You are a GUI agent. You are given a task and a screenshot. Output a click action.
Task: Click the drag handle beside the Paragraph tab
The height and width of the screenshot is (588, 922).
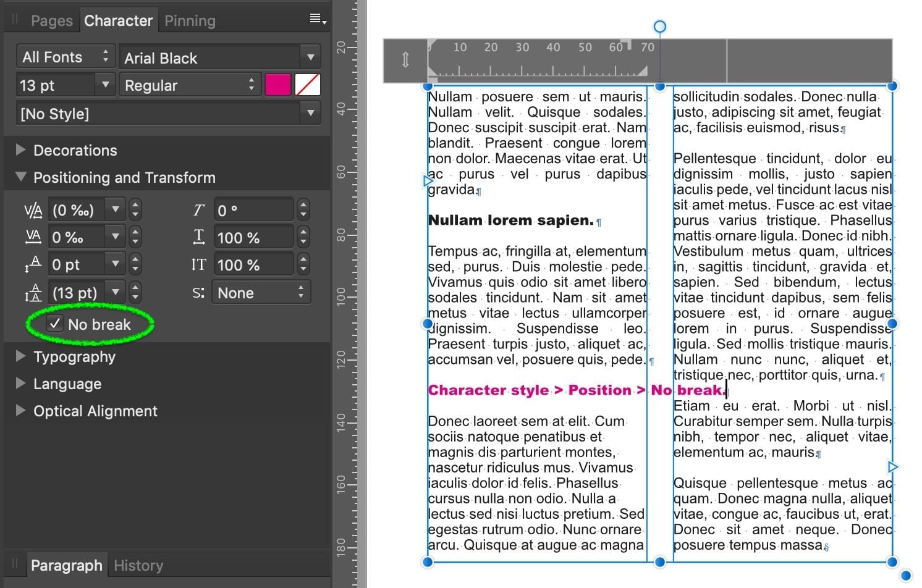pos(14,564)
